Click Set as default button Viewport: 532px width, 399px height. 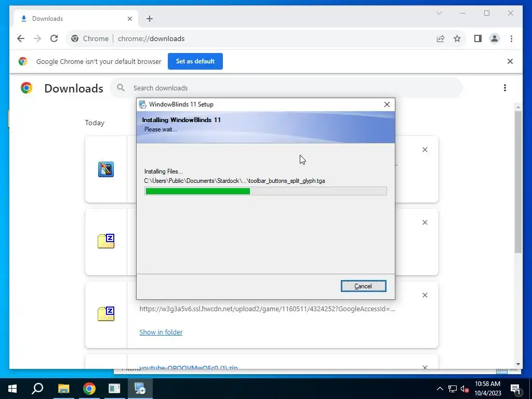[x=195, y=61]
